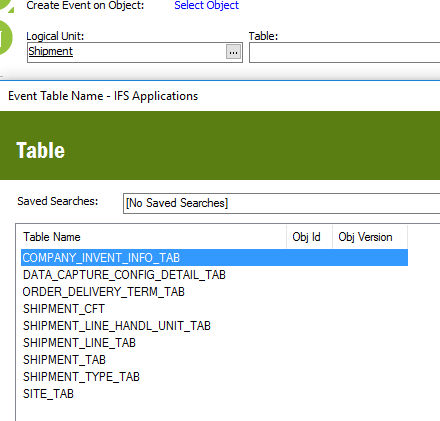Select the SHIPMENT_TYPE_TAB row
The width and height of the screenshot is (440, 421).
[214, 377]
